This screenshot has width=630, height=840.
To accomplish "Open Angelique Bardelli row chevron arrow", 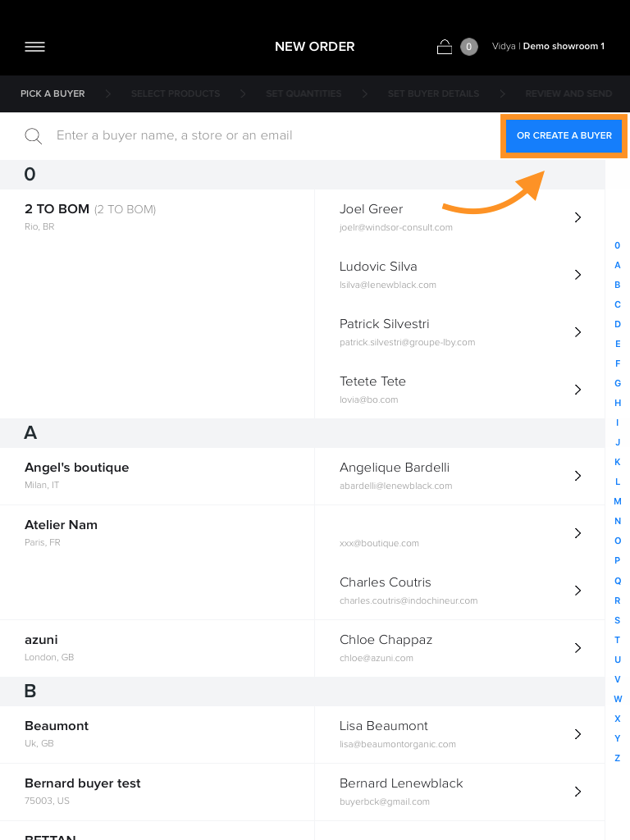I will [x=577, y=475].
